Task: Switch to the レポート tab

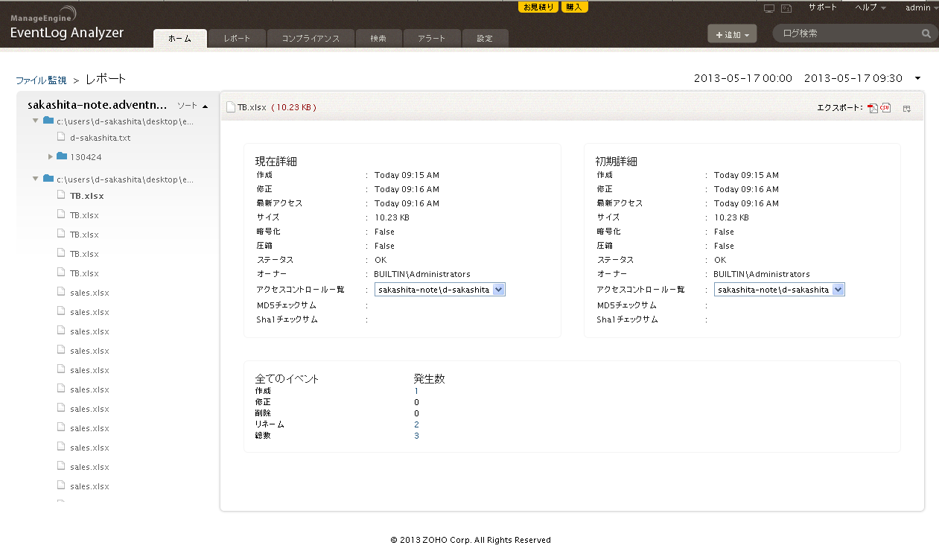Action: tap(236, 39)
